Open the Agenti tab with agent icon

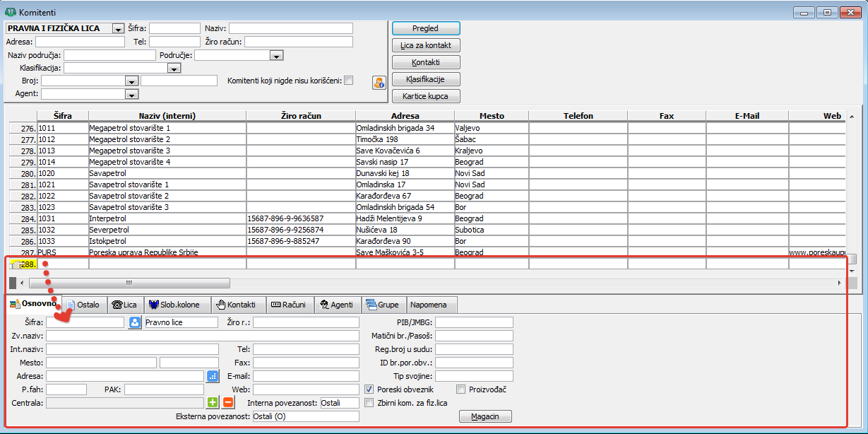point(336,305)
